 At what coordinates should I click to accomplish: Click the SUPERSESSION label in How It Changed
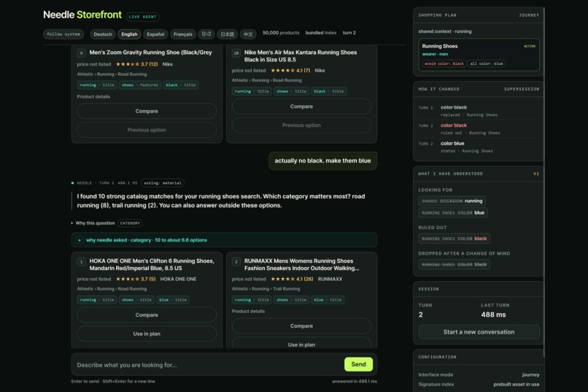[x=522, y=89]
